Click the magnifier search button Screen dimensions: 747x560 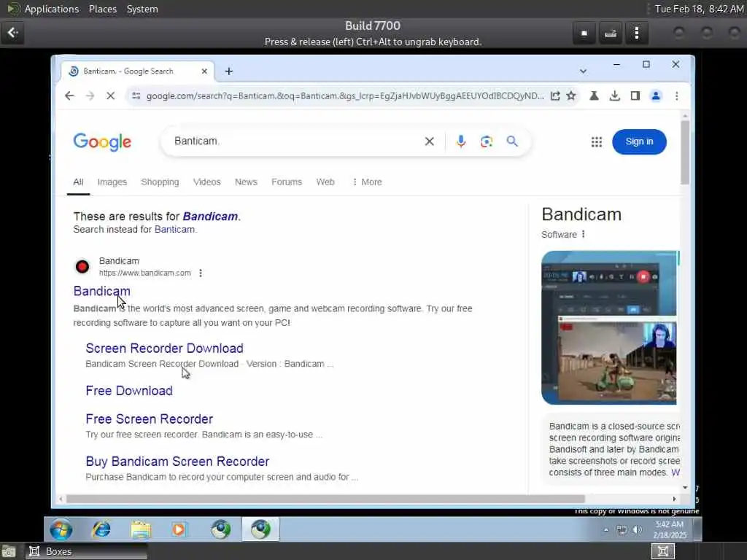(x=512, y=141)
